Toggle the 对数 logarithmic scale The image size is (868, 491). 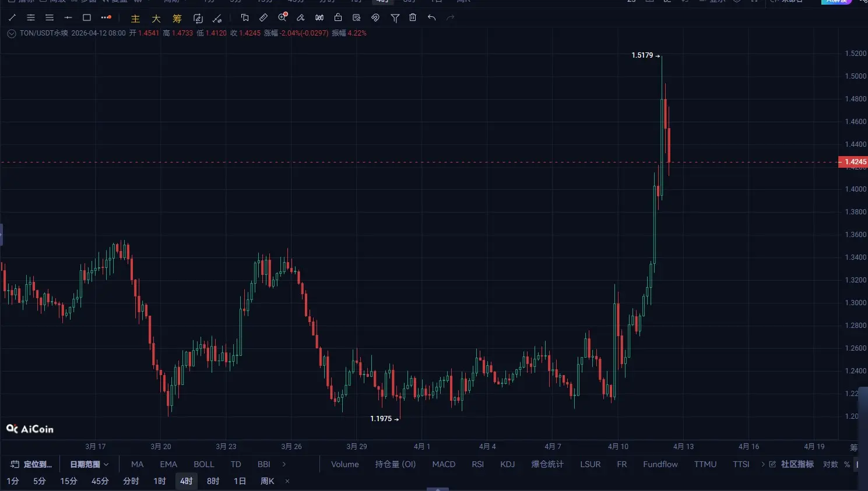831,464
